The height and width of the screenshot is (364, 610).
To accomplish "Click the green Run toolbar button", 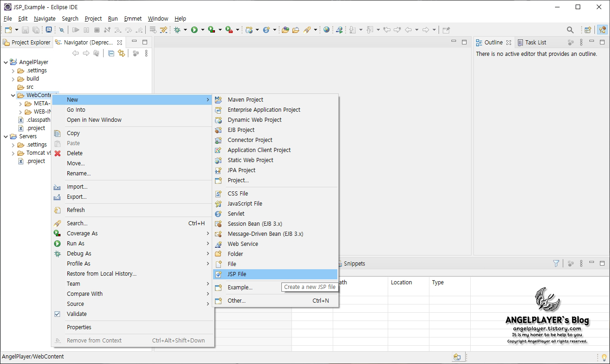I will point(194,30).
